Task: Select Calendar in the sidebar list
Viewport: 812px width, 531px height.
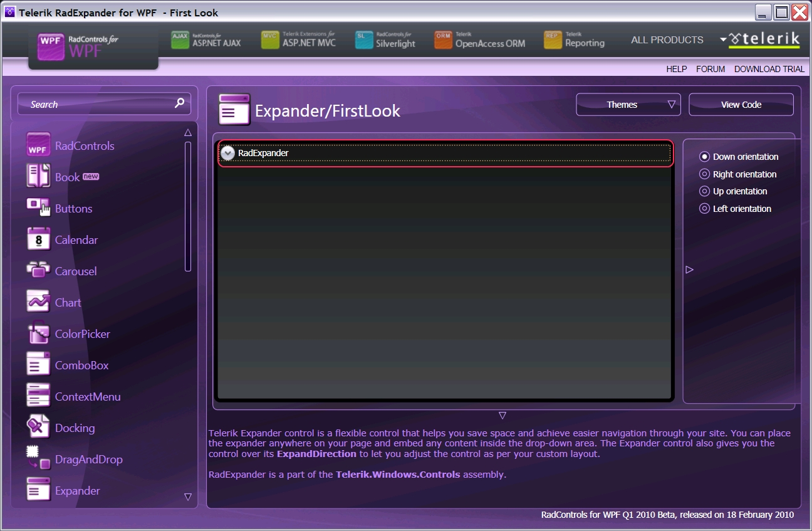Action: [x=76, y=240]
